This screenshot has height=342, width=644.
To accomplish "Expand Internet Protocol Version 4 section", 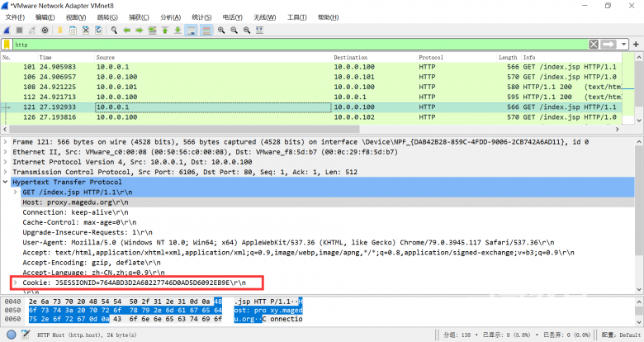I will coord(5,162).
